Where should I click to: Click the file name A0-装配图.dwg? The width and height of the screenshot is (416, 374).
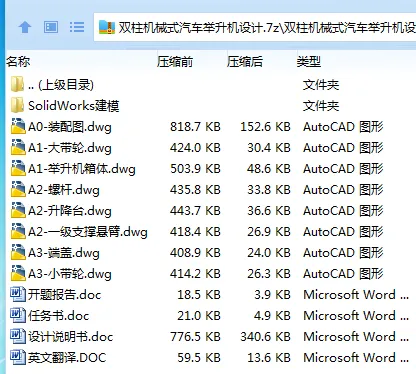tap(70, 127)
